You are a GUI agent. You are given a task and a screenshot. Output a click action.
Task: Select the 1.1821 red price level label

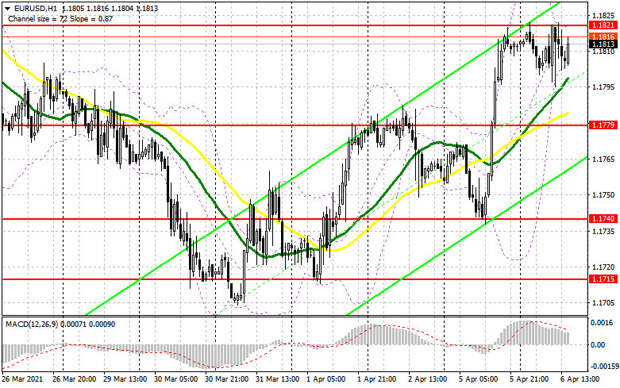pos(603,26)
